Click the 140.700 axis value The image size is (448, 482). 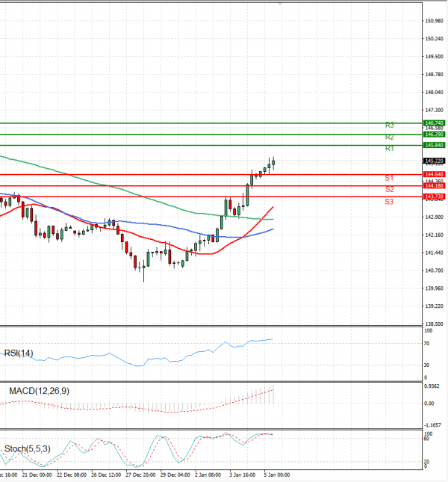click(434, 271)
